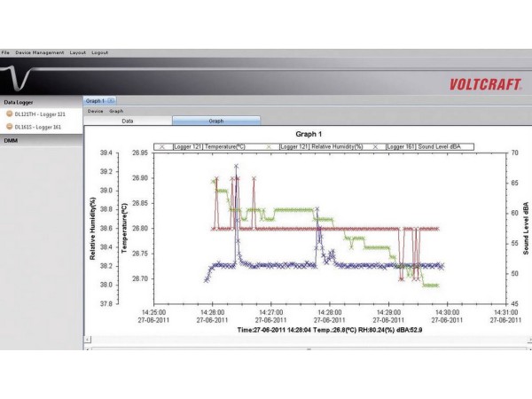The width and height of the screenshot is (532, 399).
Task: Click the Temperature(°C) axis label
Action: 124,229
